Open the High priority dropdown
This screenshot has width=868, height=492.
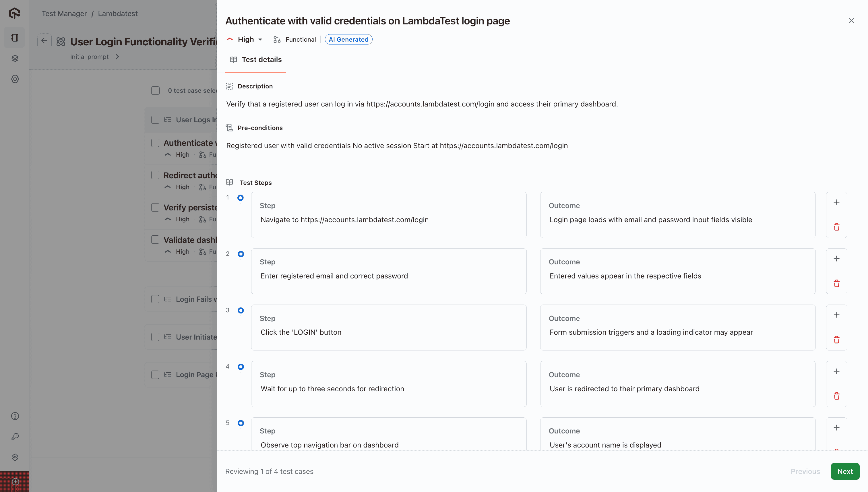pyautogui.click(x=246, y=40)
